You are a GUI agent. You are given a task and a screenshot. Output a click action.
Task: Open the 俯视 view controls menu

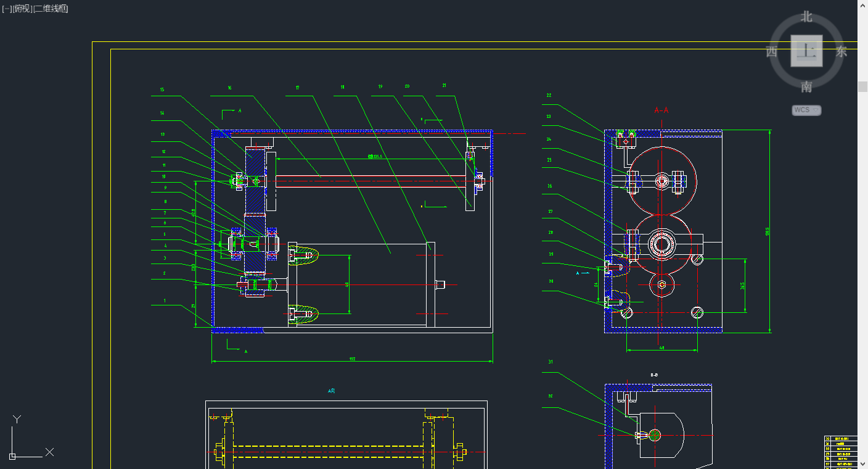point(22,9)
